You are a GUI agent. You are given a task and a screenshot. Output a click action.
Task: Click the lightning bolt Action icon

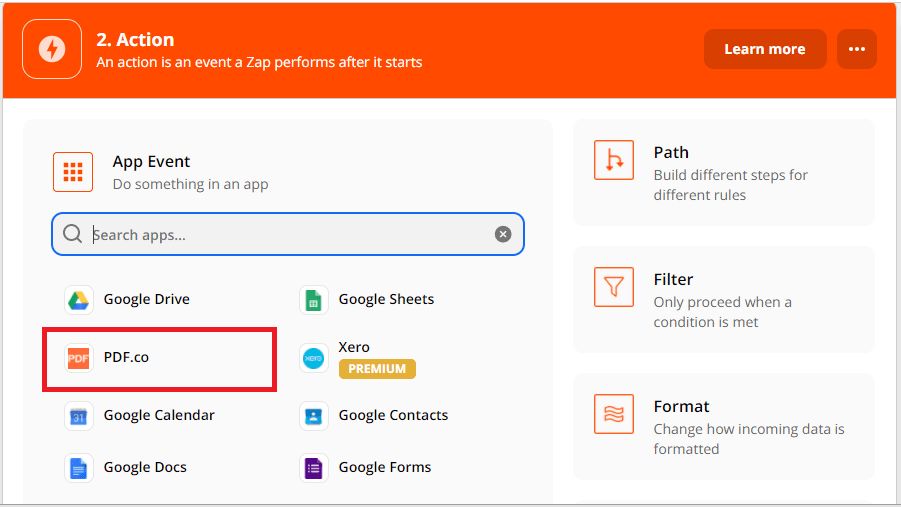(x=52, y=49)
